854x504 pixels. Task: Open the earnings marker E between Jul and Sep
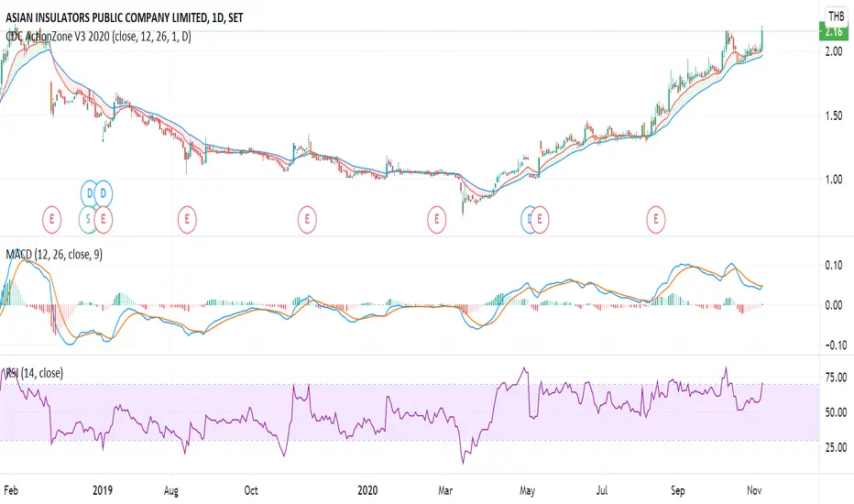click(x=656, y=220)
